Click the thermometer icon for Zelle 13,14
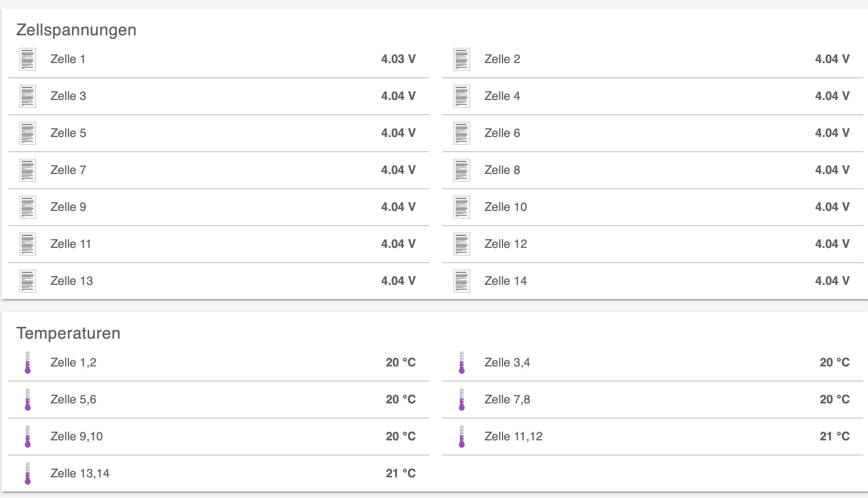This screenshot has height=498, width=868. (28, 474)
